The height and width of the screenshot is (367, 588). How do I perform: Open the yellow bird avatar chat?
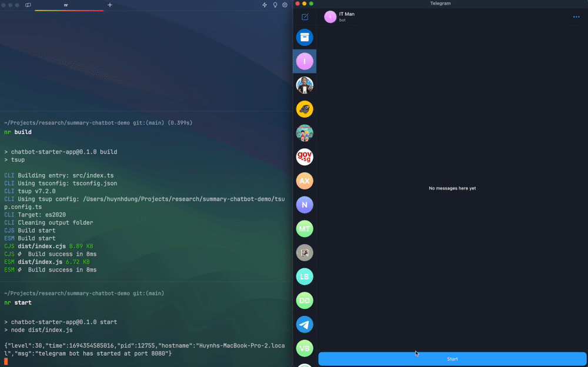point(305,109)
